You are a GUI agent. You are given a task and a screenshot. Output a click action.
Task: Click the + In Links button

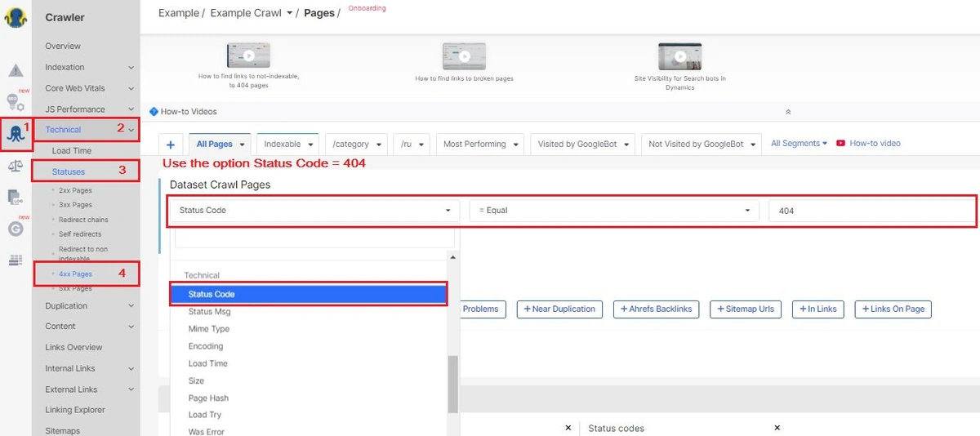(x=818, y=309)
